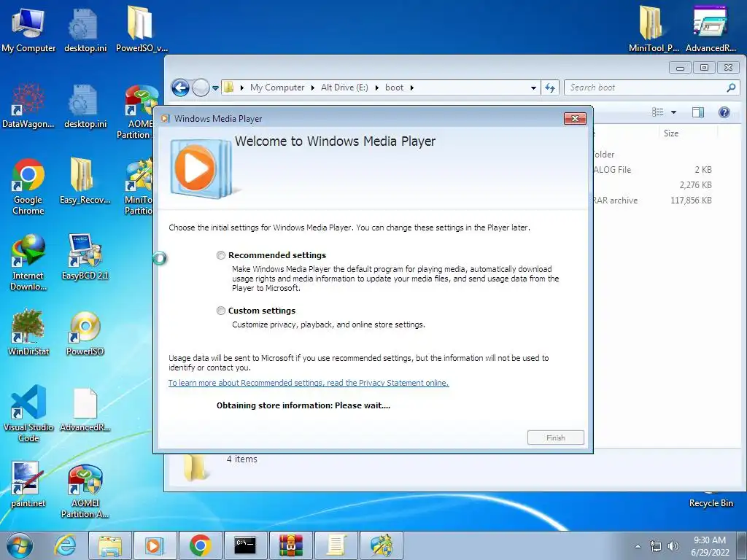The image size is (747, 560).
Task: Open the AOMEI Partition Assistant shortcut near paint.net
Action: click(x=85, y=491)
